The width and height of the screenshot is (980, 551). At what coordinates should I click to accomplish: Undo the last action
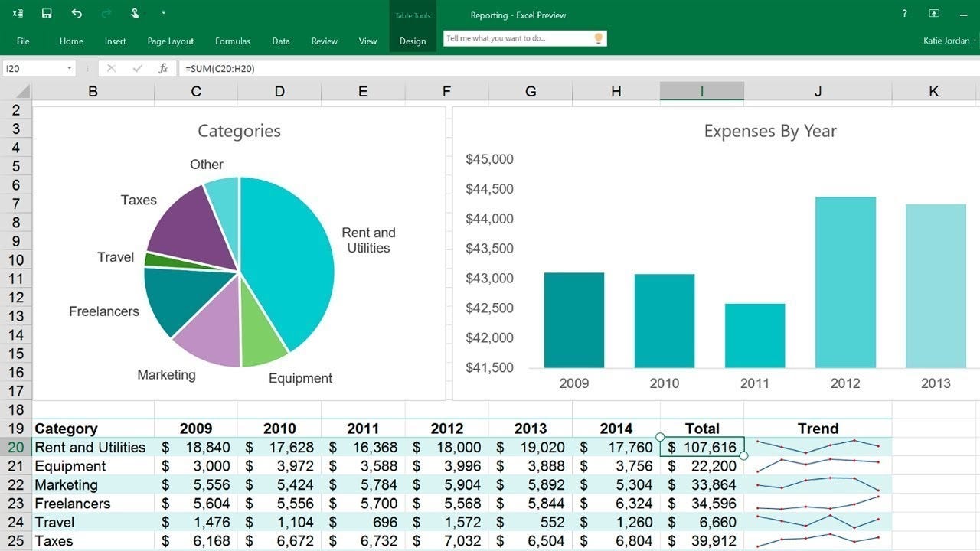pos(75,13)
